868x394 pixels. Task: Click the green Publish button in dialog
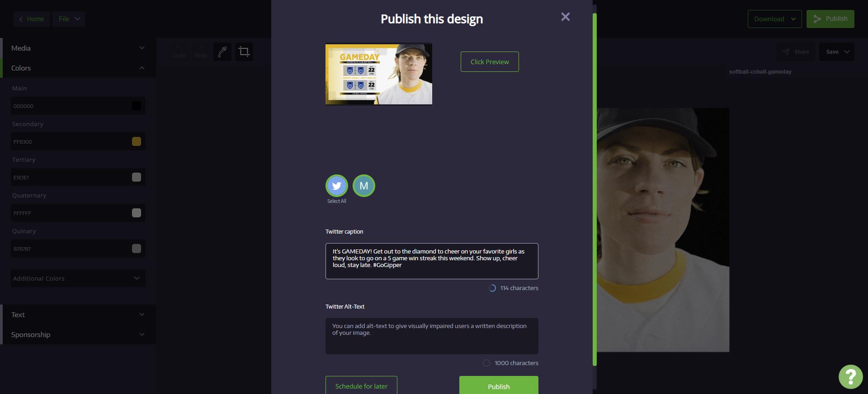[x=499, y=385]
